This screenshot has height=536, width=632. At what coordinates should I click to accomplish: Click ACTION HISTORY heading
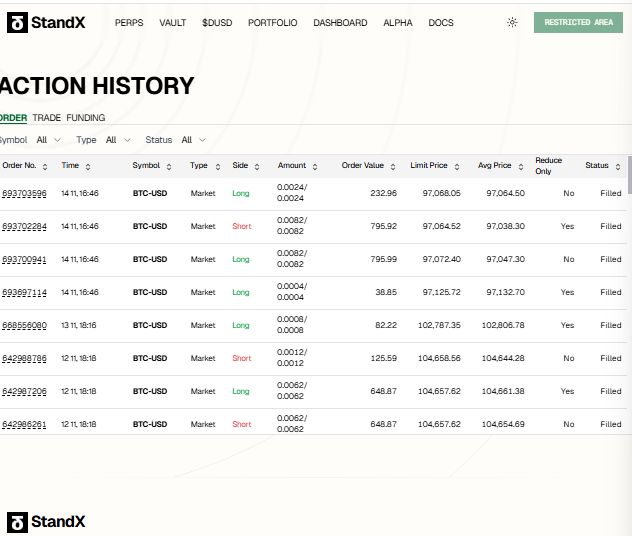97,86
